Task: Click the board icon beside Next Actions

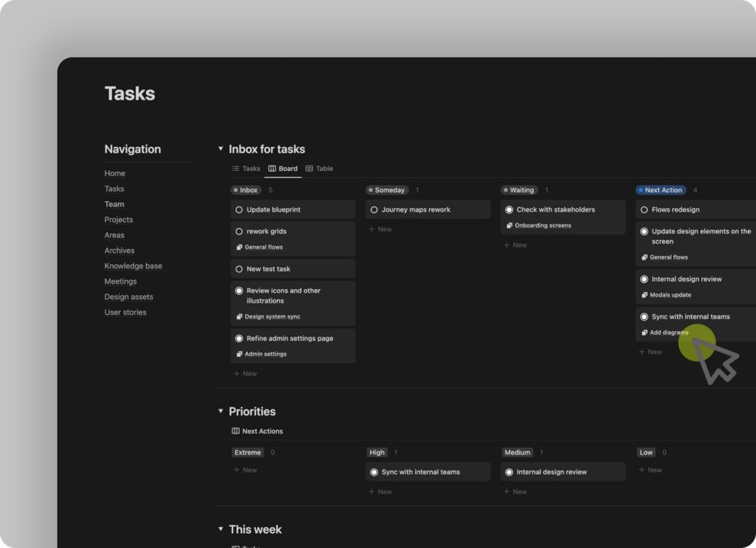Action: click(235, 431)
